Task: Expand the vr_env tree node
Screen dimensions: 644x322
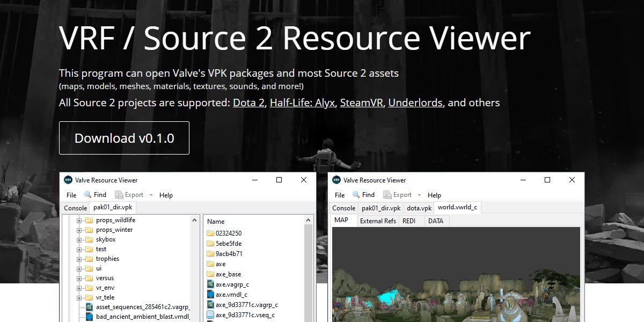Action: click(x=79, y=288)
